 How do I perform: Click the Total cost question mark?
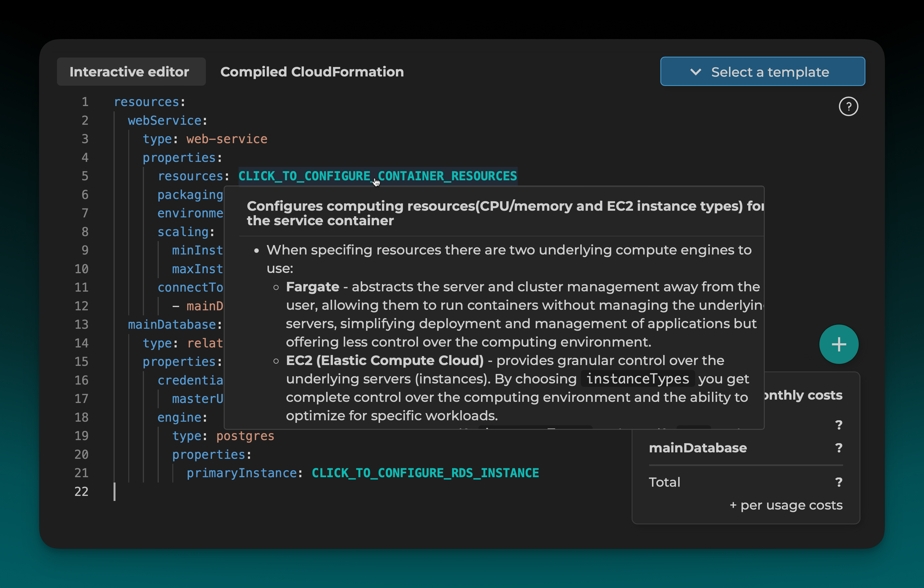point(839,482)
